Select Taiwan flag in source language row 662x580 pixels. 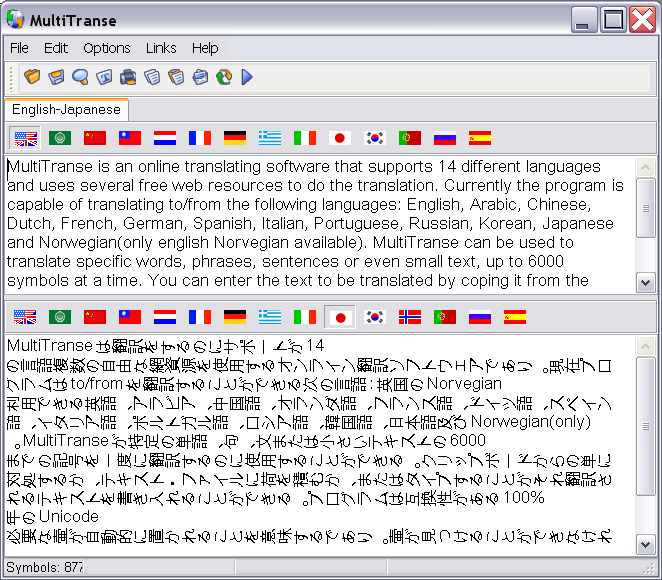(x=130, y=138)
